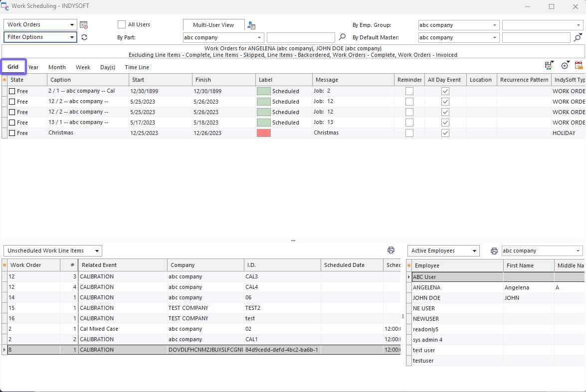Click the search icon beside By Default Master field
Image resolution: width=586 pixels, height=392 pixels.
click(578, 37)
